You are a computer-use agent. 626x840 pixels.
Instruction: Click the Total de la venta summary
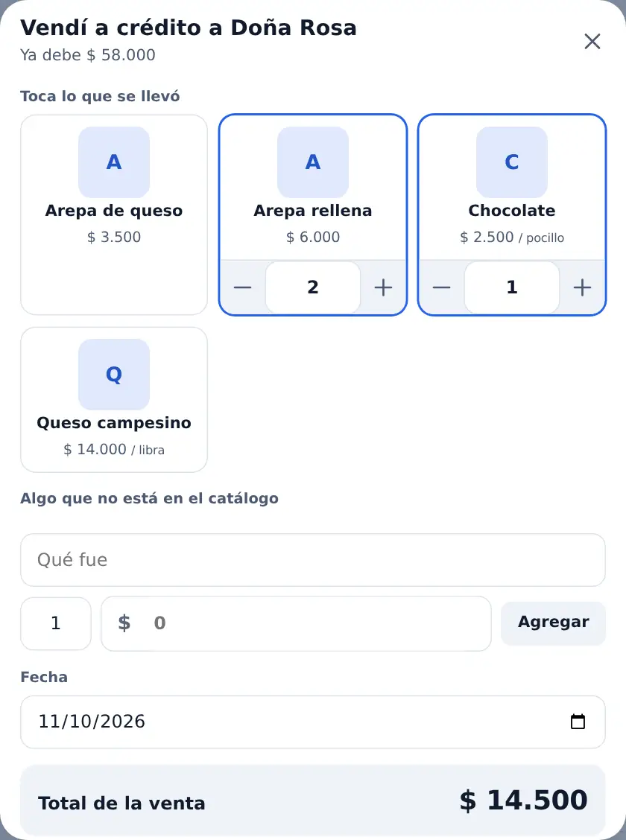(313, 801)
